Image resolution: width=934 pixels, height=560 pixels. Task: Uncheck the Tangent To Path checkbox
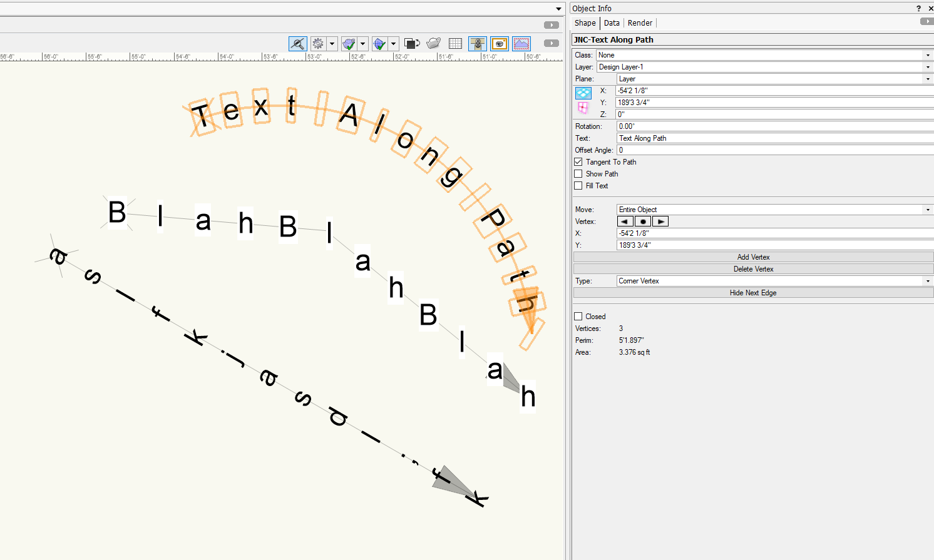(578, 162)
